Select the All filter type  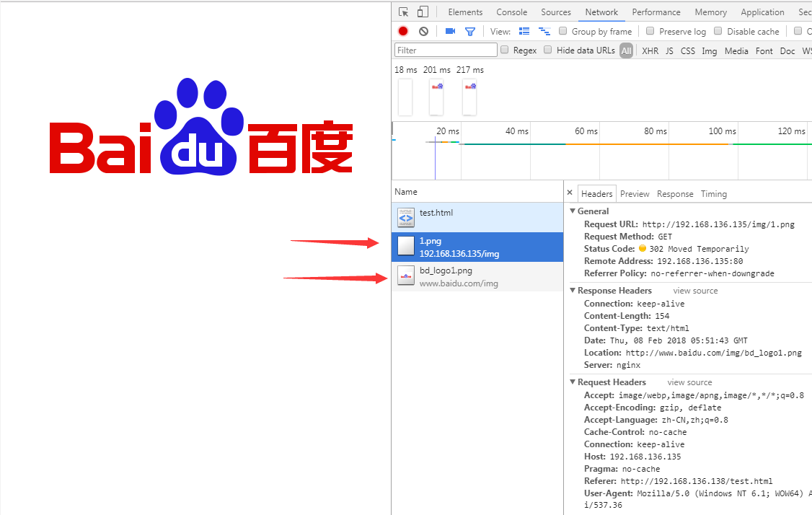(x=627, y=50)
